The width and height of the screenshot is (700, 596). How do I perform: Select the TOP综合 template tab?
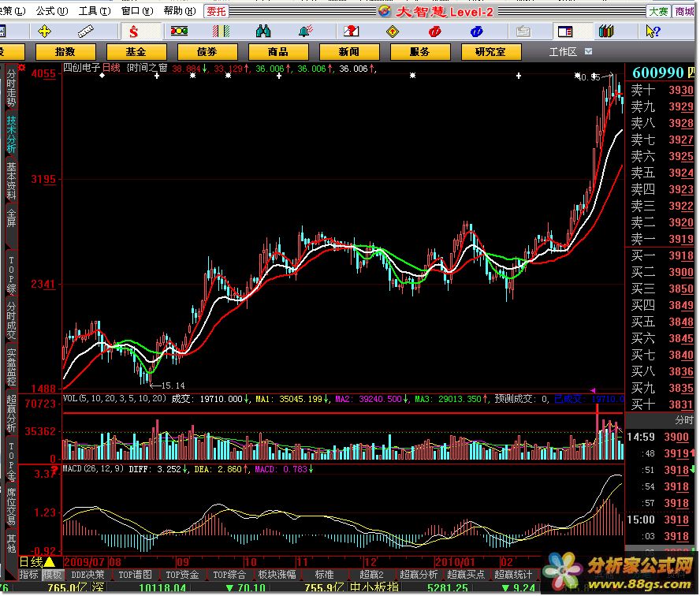229,575
